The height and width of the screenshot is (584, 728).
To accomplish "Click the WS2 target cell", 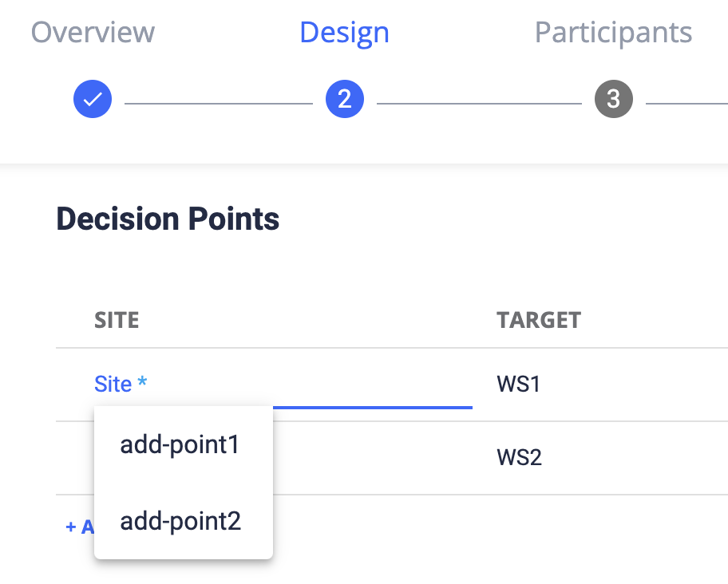I will (x=520, y=457).
